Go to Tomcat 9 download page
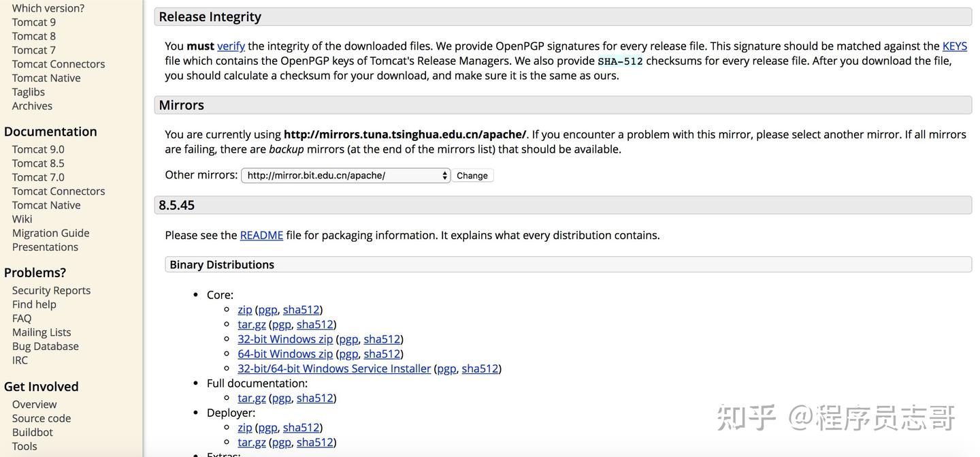The image size is (980, 457). 34,22
